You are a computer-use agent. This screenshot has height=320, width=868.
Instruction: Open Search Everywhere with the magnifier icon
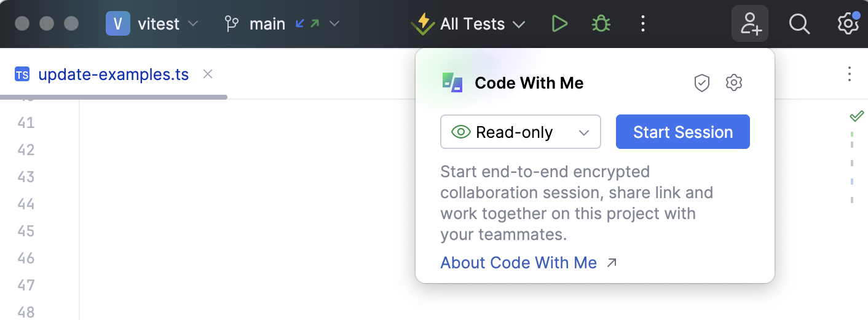799,24
